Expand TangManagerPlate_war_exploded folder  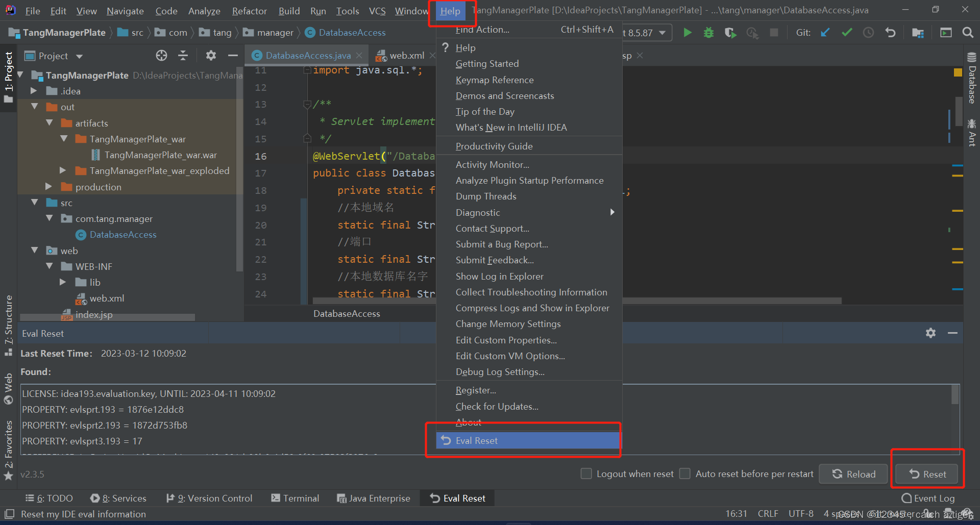pyautogui.click(x=63, y=170)
